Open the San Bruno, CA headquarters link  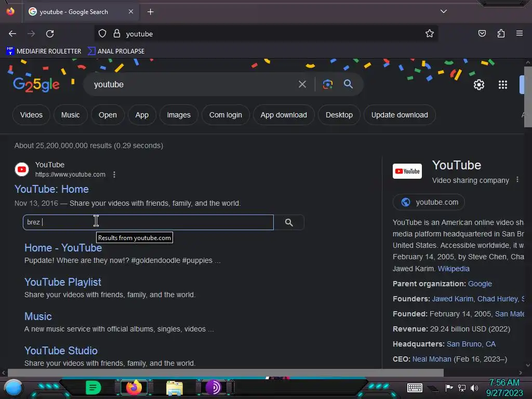471,344
